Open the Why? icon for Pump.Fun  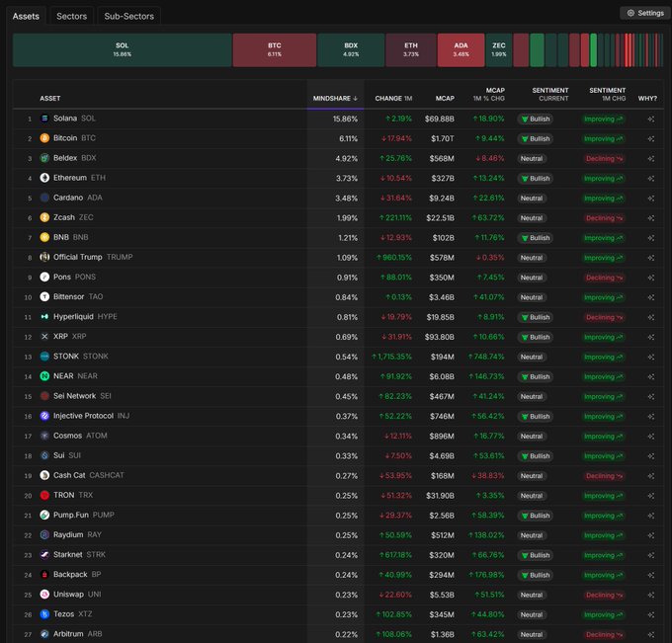(651, 516)
